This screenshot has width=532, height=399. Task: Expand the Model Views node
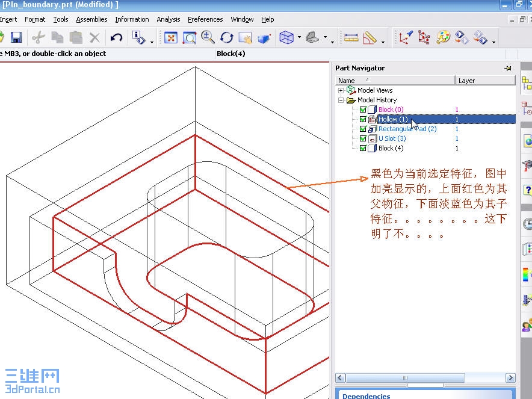point(341,91)
